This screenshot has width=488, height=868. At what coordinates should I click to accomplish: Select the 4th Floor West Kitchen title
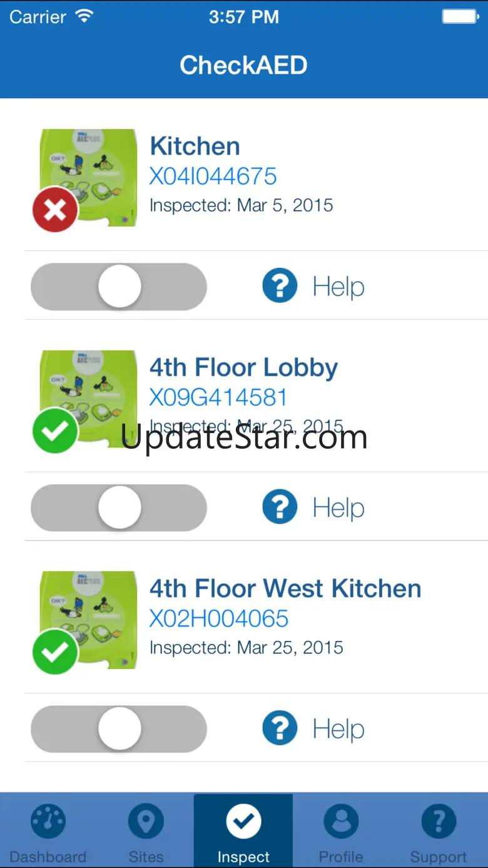tap(285, 588)
